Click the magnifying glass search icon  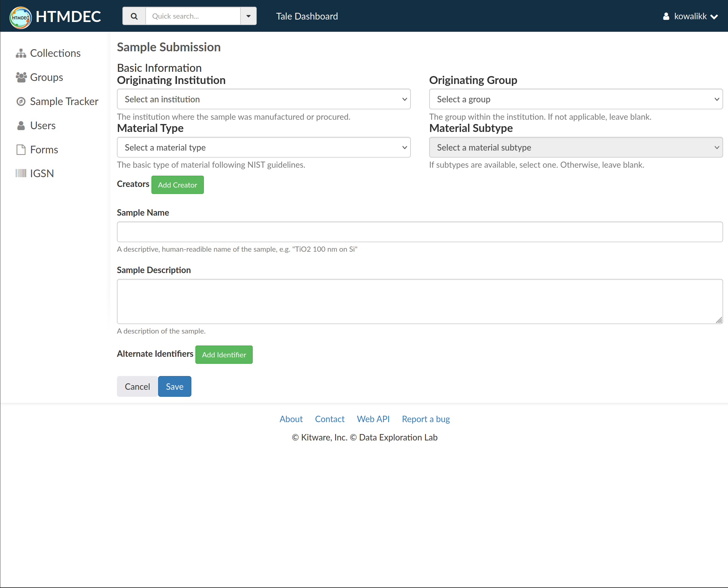[x=134, y=16]
